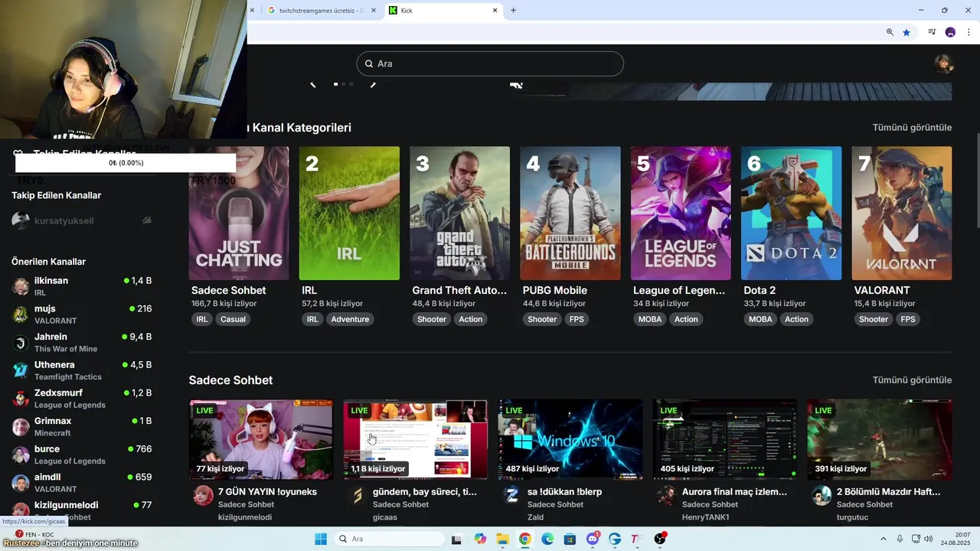Click the Ara search field on Kick
The height and width of the screenshot is (551, 980).
pyautogui.click(x=490, y=64)
